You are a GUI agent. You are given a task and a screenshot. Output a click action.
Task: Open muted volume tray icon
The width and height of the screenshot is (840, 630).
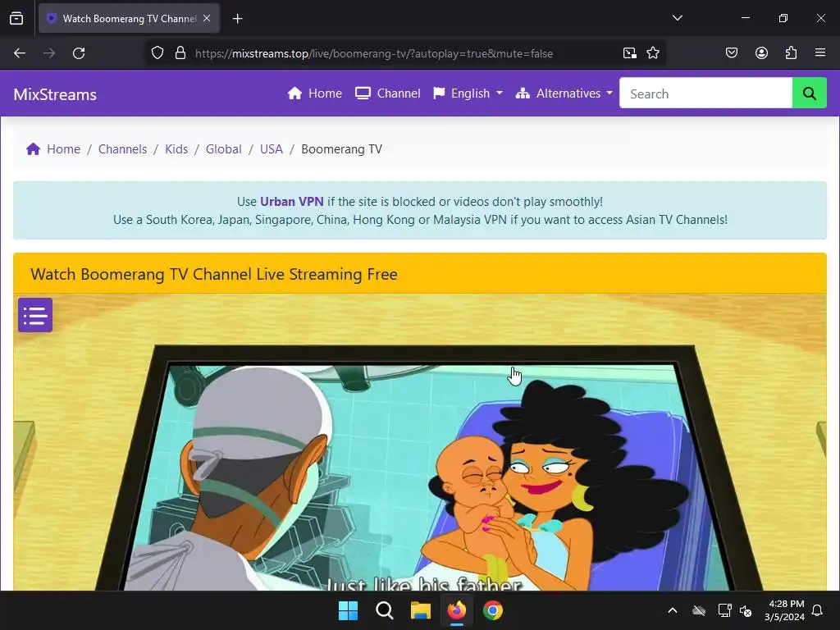[746, 610]
